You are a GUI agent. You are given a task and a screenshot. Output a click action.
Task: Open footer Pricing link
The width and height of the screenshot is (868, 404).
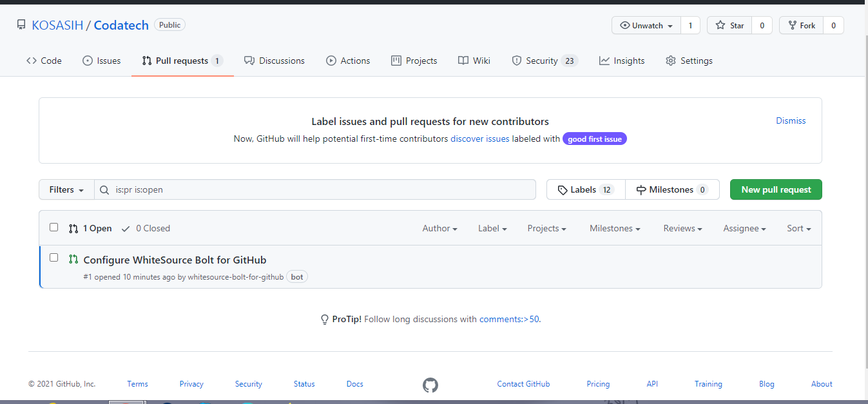(x=598, y=384)
